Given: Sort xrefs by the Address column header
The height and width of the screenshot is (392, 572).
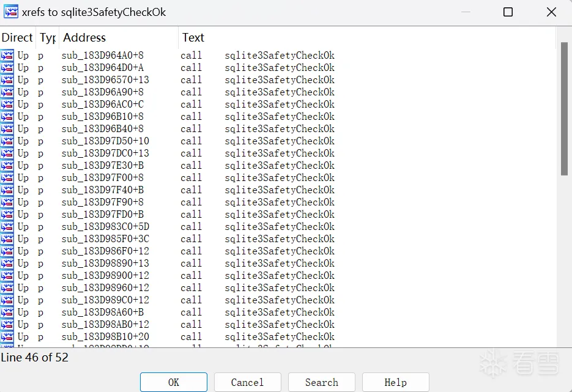Looking at the screenshot, I should [x=84, y=38].
